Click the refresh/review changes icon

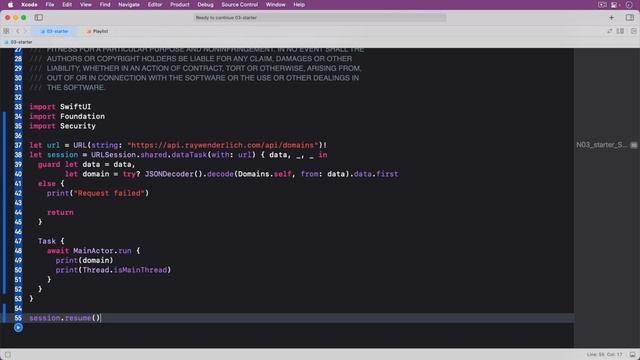click(x=609, y=31)
